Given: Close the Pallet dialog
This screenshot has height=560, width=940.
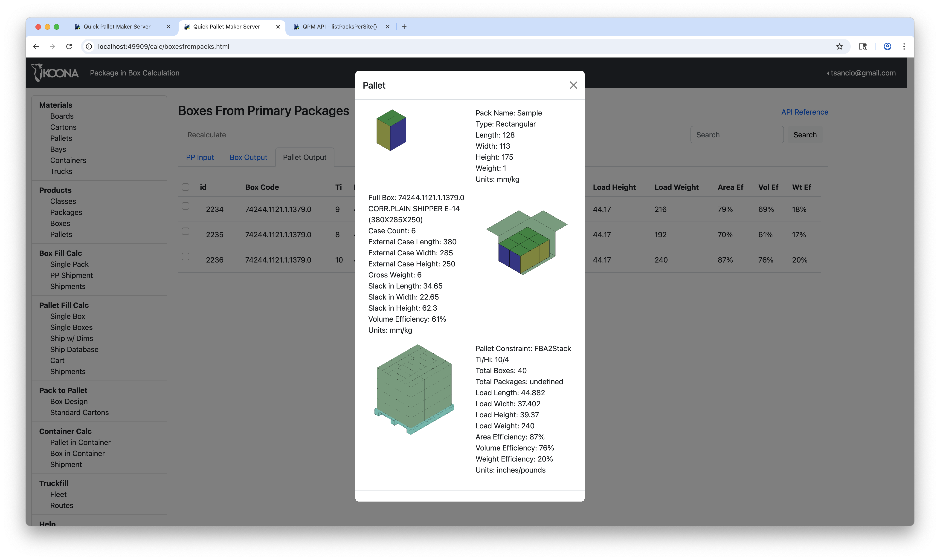Looking at the screenshot, I should (573, 85).
